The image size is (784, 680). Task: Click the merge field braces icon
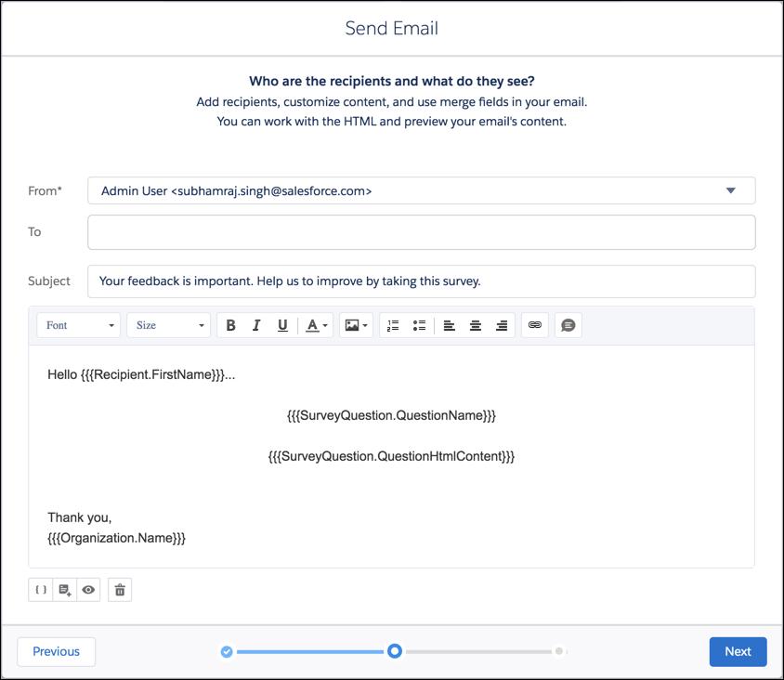[40, 589]
